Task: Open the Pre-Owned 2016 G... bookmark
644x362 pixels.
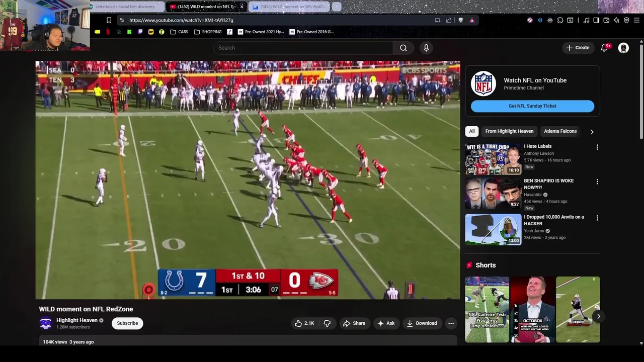Action: [x=311, y=32]
